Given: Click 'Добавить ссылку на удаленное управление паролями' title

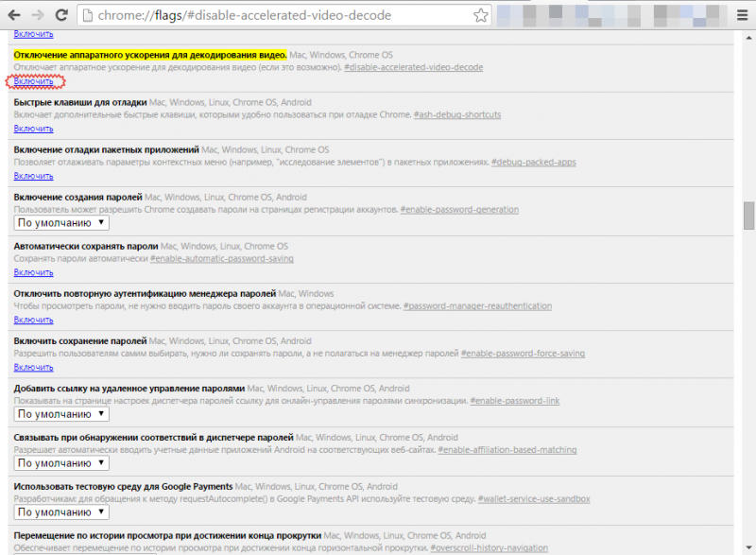Looking at the screenshot, I should 129,389.
